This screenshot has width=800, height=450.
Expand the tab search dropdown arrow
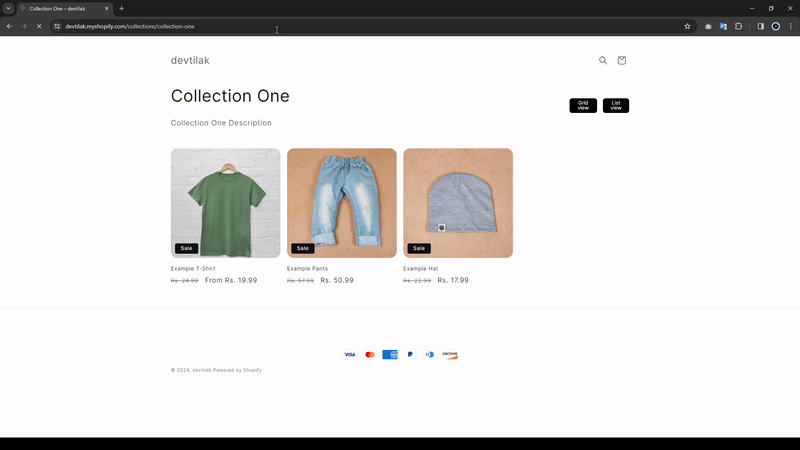click(8, 8)
